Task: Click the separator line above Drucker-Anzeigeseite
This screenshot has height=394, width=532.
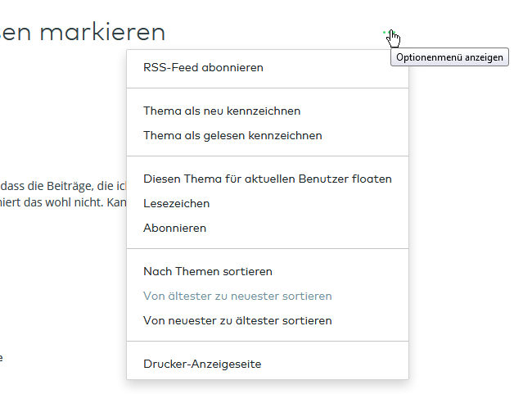Action: (267, 341)
